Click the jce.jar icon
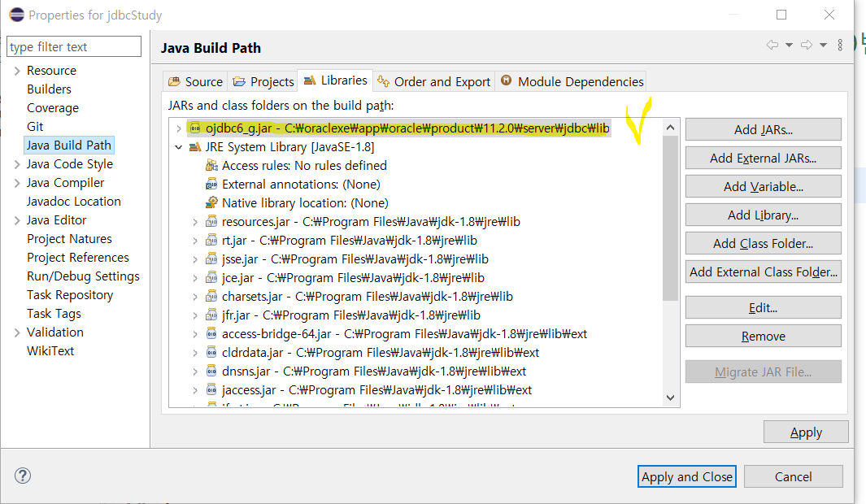This screenshot has height=504, width=866. click(211, 278)
